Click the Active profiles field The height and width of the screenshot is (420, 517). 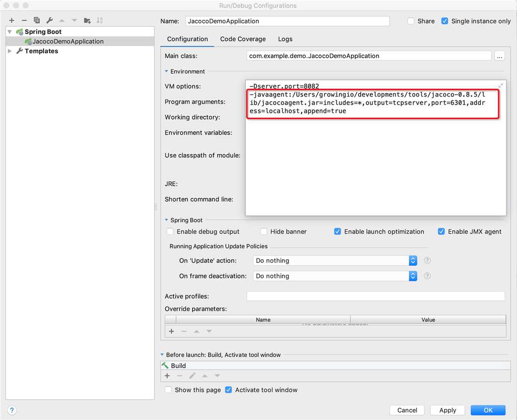pos(376,296)
